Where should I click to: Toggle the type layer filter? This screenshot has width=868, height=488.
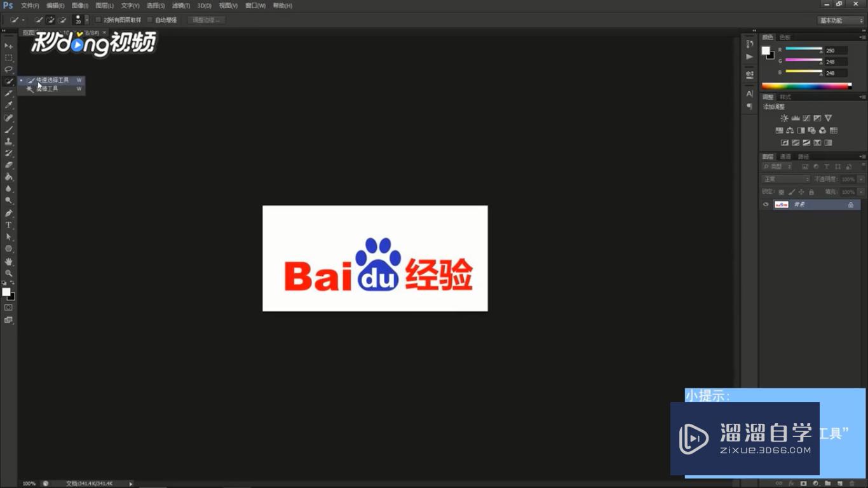click(827, 167)
